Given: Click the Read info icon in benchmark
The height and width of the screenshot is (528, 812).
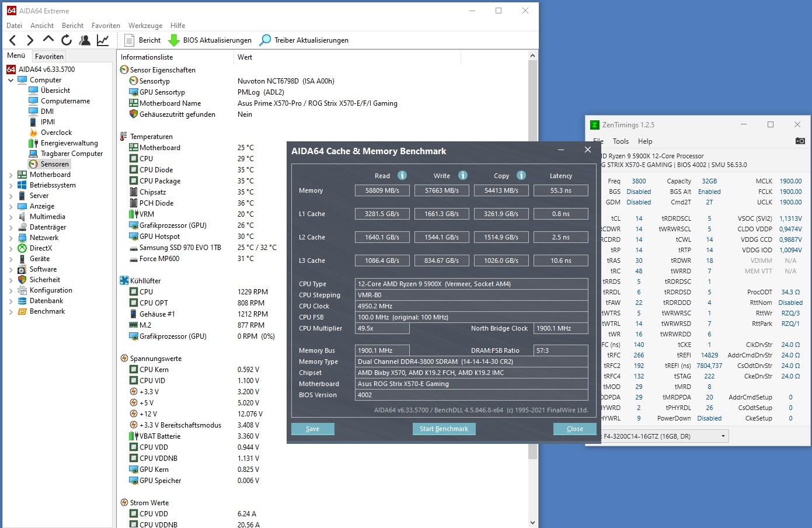Looking at the screenshot, I should [x=402, y=175].
